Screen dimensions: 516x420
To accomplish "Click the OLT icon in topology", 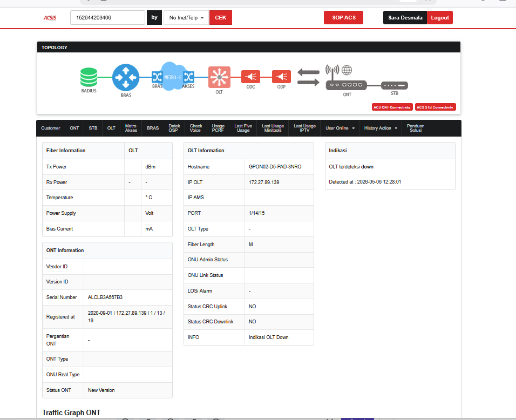I will [219, 77].
